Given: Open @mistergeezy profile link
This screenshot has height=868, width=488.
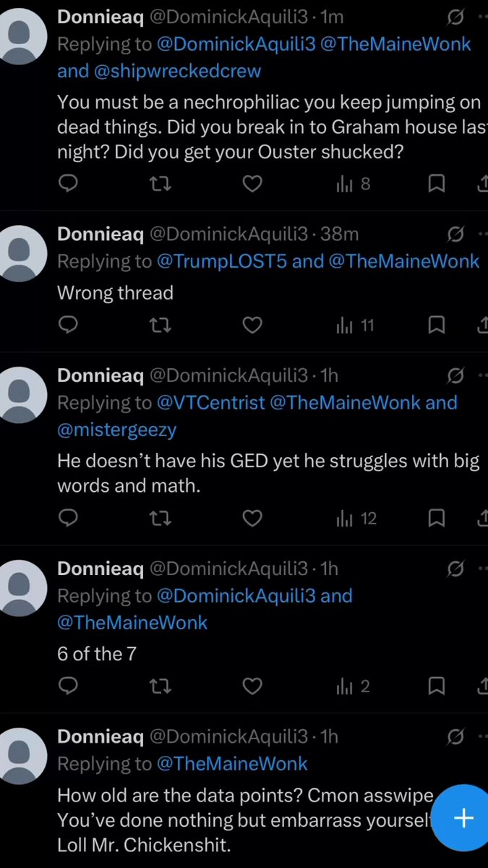Looking at the screenshot, I should pyautogui.click(x=117, y=430).
